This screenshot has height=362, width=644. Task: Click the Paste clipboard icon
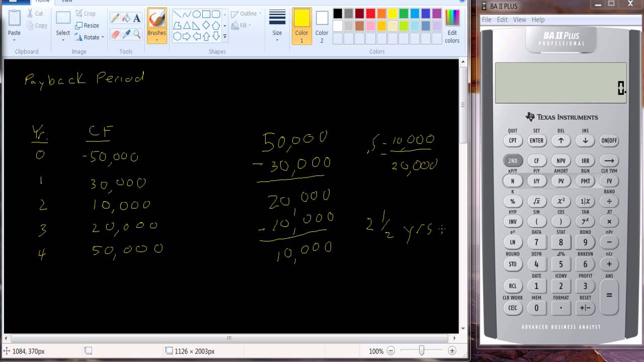tap(15, 18)
